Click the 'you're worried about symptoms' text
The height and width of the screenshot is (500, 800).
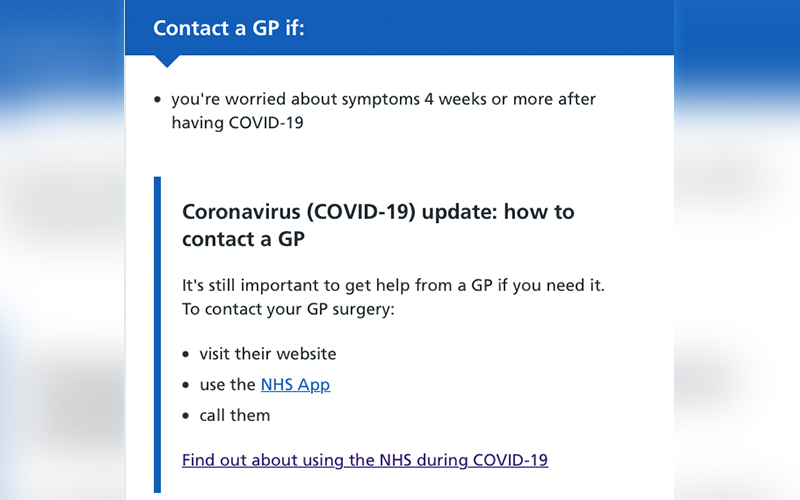pyautogui.click(x=383, y=99)
